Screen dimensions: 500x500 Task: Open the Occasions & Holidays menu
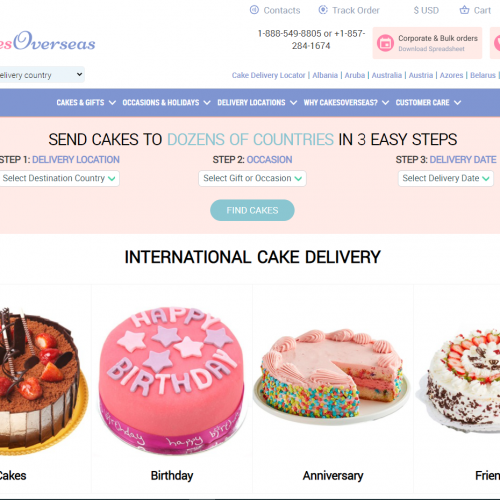(166, 103)
